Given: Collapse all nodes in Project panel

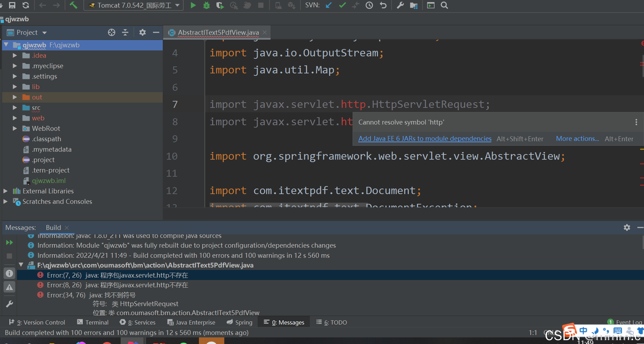Looking at the screenshot, I should click(x=125, y=32).
